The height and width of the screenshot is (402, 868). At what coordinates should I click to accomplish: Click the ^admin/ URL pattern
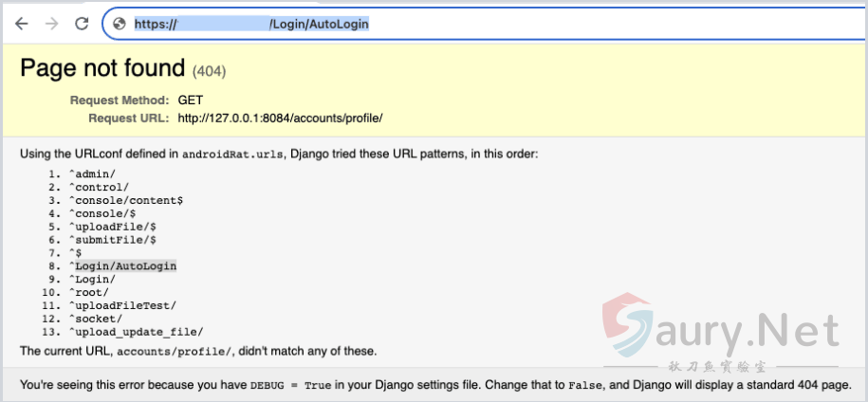tap(91, 174)
